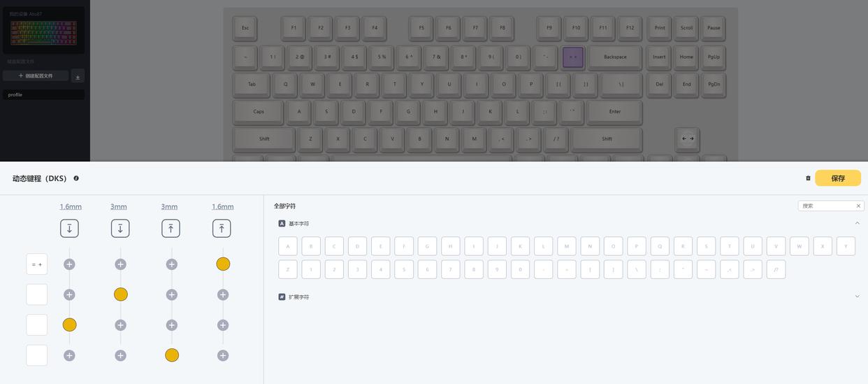Select the Insert key on the keyboard preview
Viewport: 868px width, 384px height.
click(659, 57)
